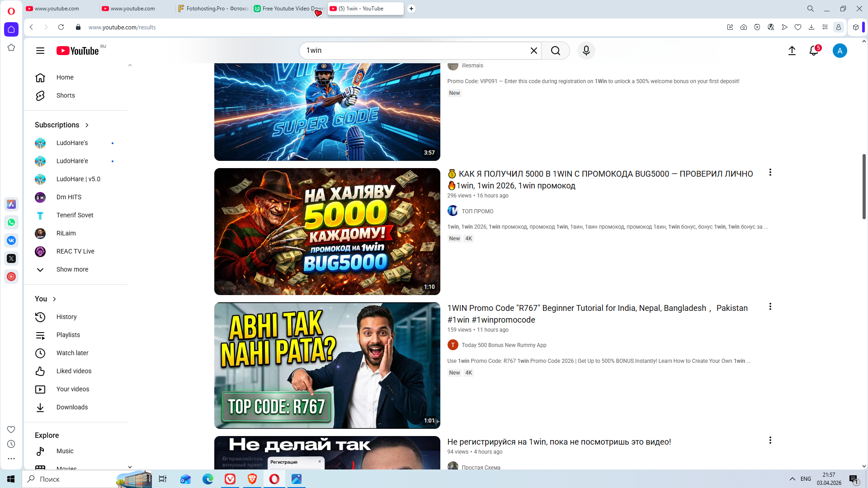Switch to Free Youtube Video Downloader tab
868x488 pixels.
pos(288,9)
